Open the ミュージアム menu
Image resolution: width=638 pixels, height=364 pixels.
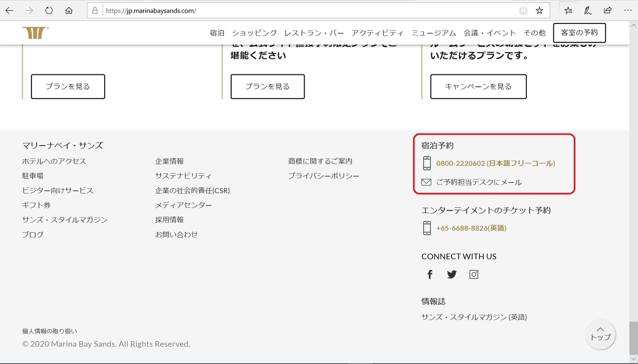point(434,33)
